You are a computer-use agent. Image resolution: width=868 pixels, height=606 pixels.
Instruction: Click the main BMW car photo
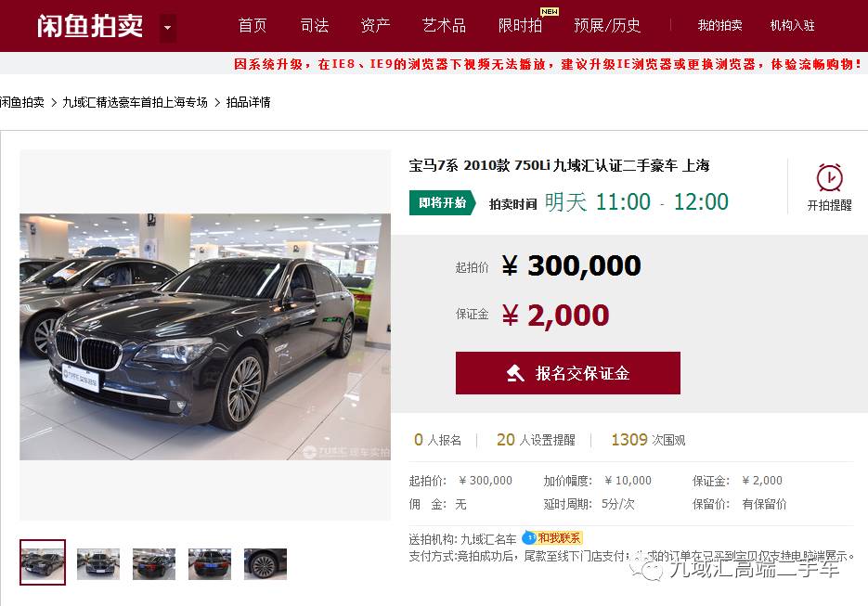(x=205, y=337)
